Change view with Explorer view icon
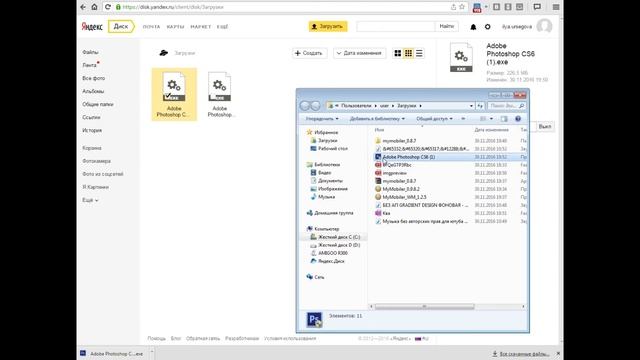640x360 pixels. click(483, 119)
